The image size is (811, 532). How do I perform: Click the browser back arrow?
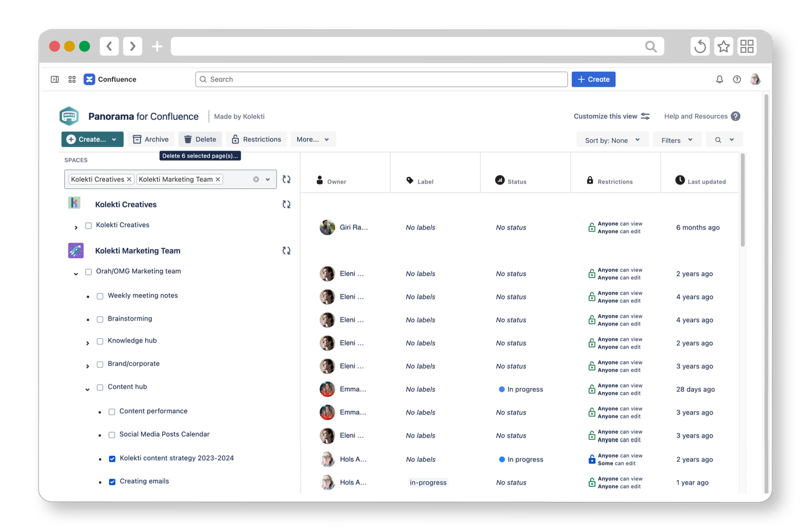(109, 46)
